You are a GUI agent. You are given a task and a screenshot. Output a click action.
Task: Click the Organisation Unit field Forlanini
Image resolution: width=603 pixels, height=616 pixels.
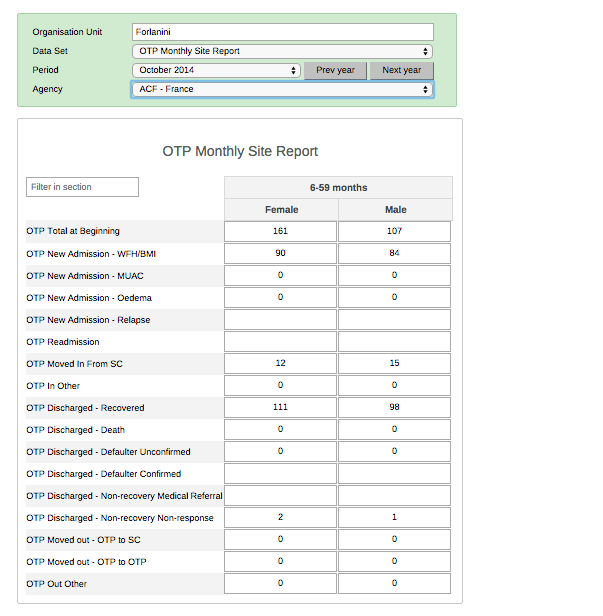pos(282,32)
